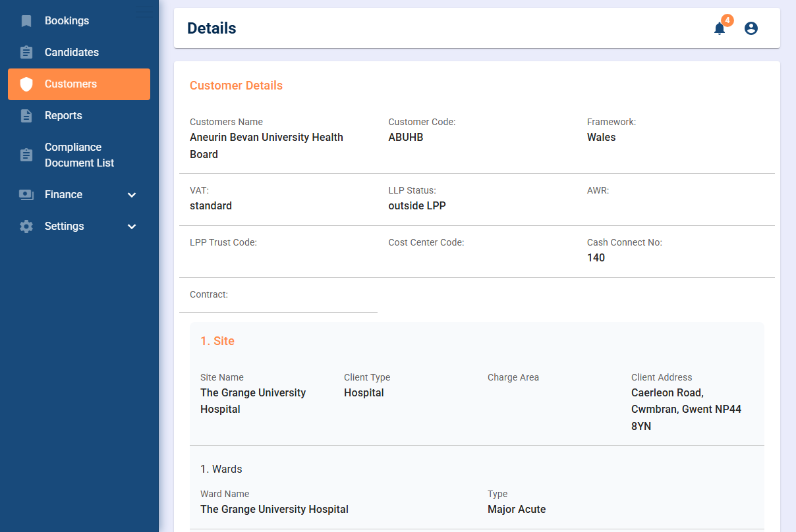
Task: Click the Cost Center Code label
Action: pos(426,242)
